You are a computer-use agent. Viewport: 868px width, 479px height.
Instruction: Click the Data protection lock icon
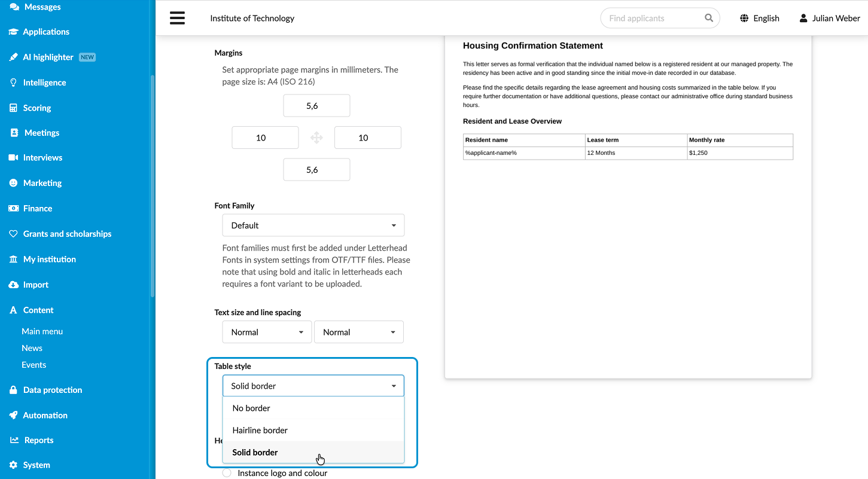(x=13, y=390)
